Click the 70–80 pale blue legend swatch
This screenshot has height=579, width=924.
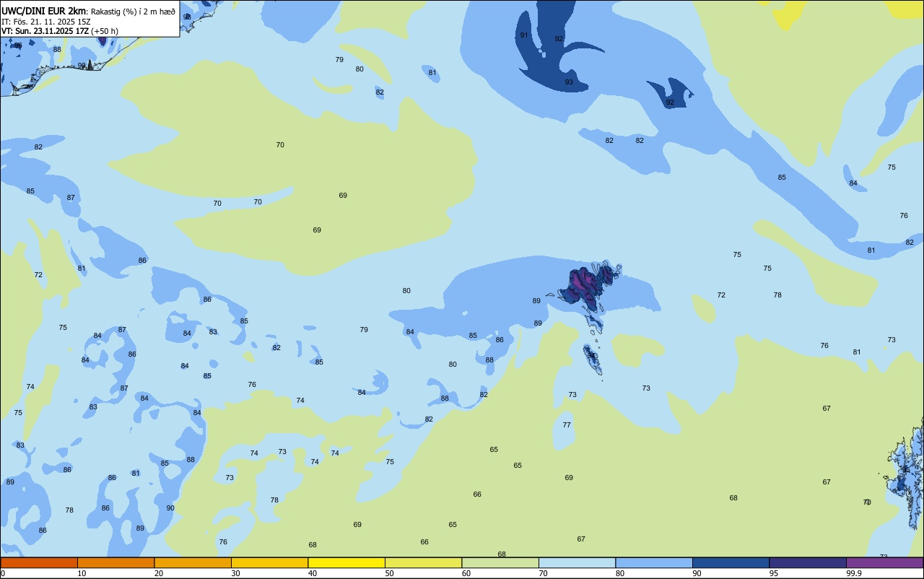point(577,562)
